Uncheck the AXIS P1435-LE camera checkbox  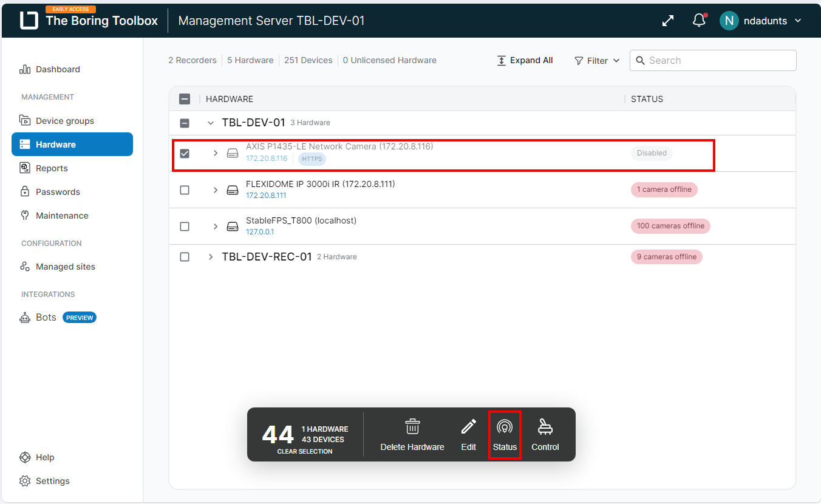coord(185,154)
